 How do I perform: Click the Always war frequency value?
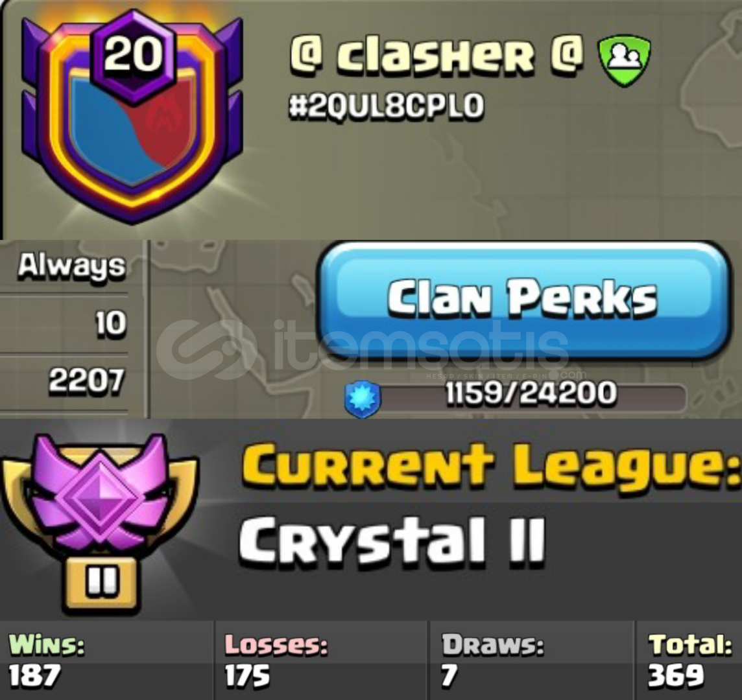[72, 267]
